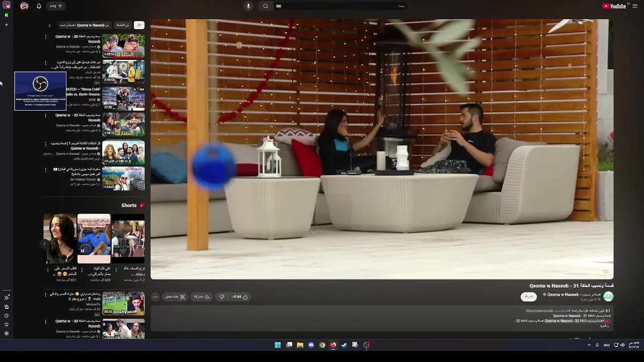Open the Short of a man in blue shirt
This screenshot has height=362, width=644.
coord(94,239)
